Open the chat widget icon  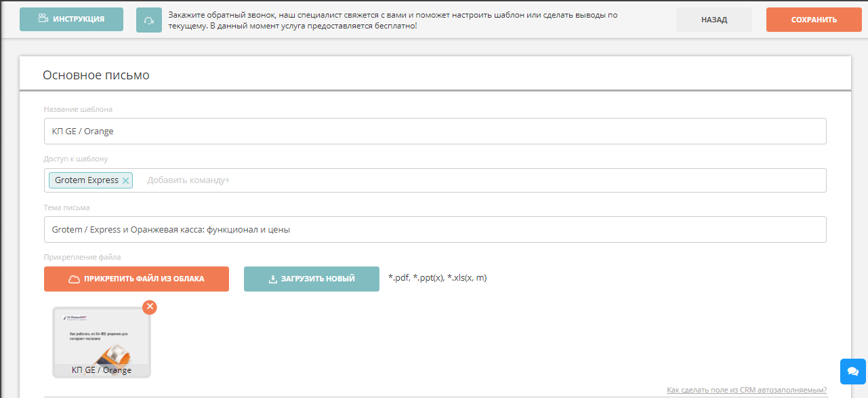(x=853, y=371)
